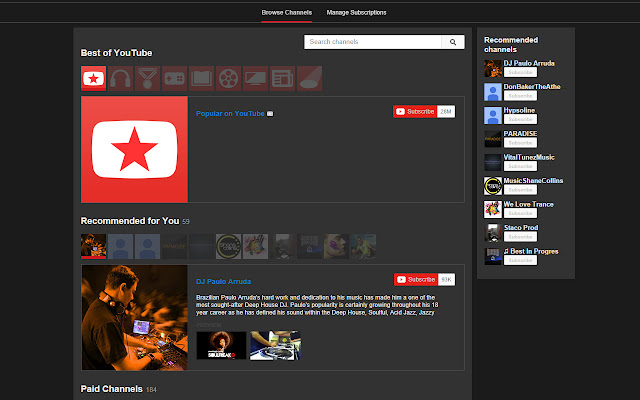Select the News newspaper category icon
The image size is (640, 400).
[x=282, y=78]
